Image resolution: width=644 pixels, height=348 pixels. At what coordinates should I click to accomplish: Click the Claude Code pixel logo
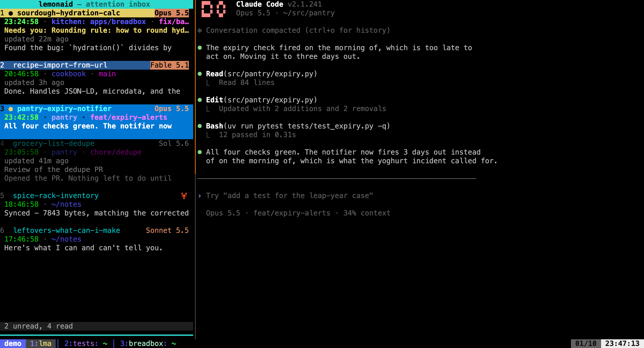pyautogui.click(x=213, y=9)
